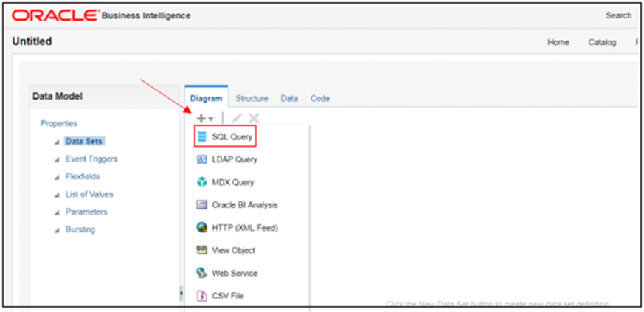Expand the Parameters node triangle

(57, 212)
